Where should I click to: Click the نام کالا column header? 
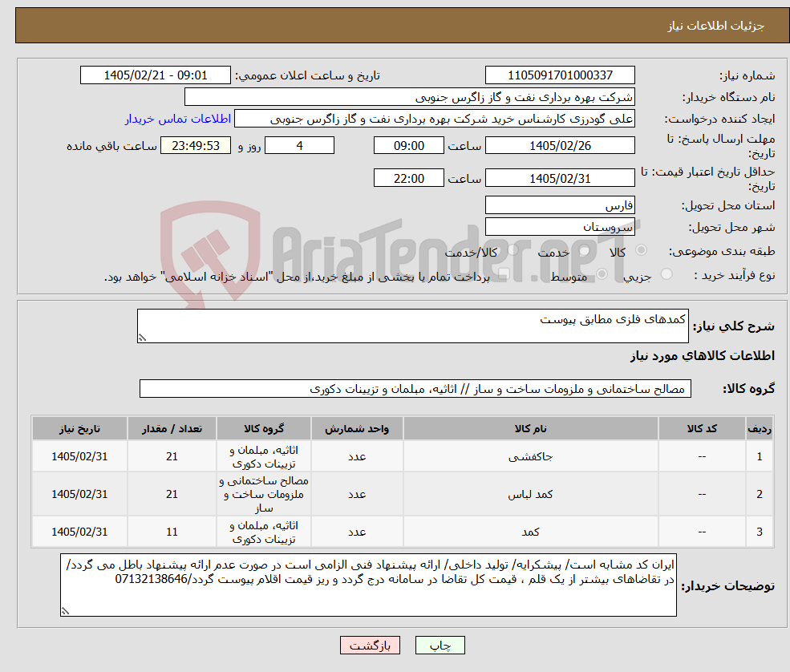(530, 429)
